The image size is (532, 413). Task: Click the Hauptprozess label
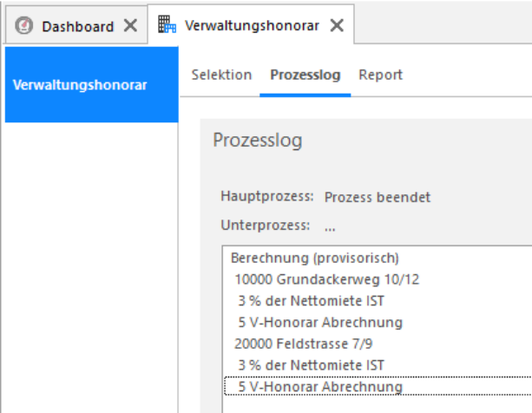(267, 196)
